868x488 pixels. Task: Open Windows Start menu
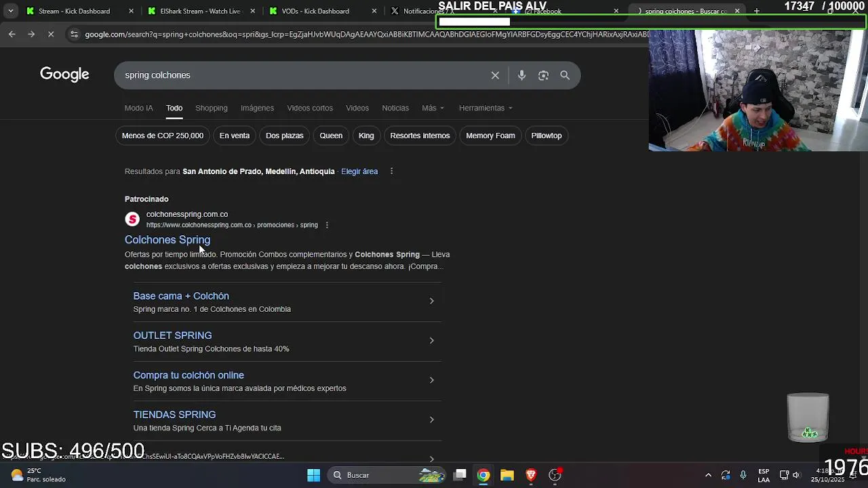click(x=313, y=475)
